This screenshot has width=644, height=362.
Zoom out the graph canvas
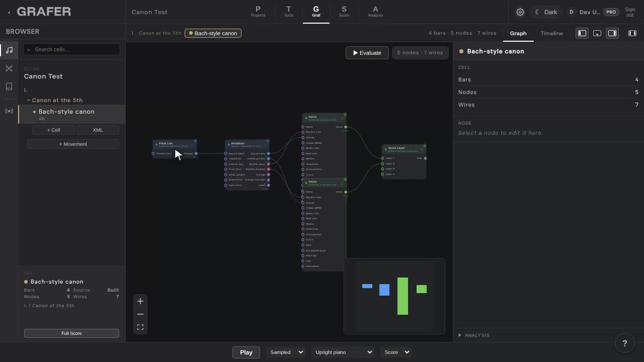pyautogui.click(x=140, y=314)
